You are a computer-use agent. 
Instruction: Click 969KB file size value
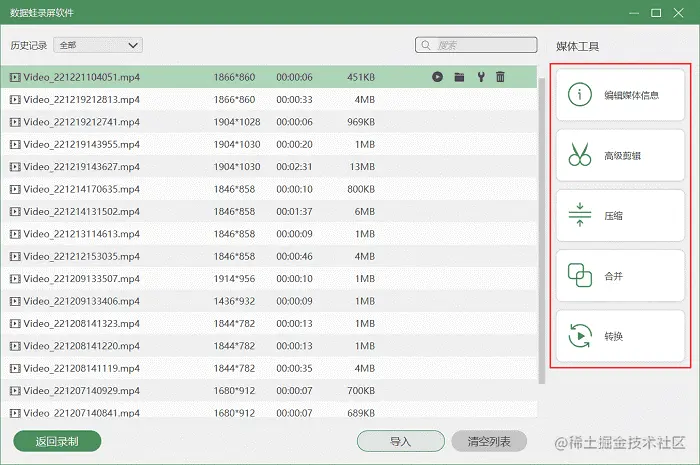[x=361, y=122]
